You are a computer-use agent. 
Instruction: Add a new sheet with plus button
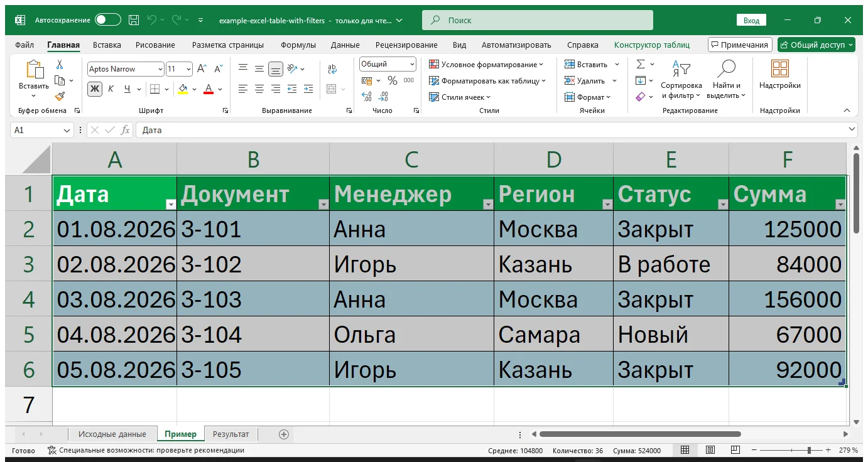pos(284,434)
